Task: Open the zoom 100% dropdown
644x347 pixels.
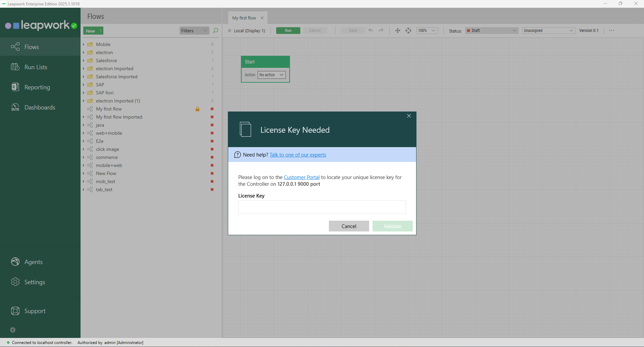Action: point(427,31)
